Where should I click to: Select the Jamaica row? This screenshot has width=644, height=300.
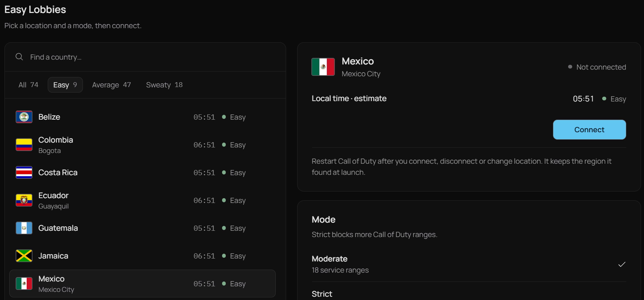[142, 256]
